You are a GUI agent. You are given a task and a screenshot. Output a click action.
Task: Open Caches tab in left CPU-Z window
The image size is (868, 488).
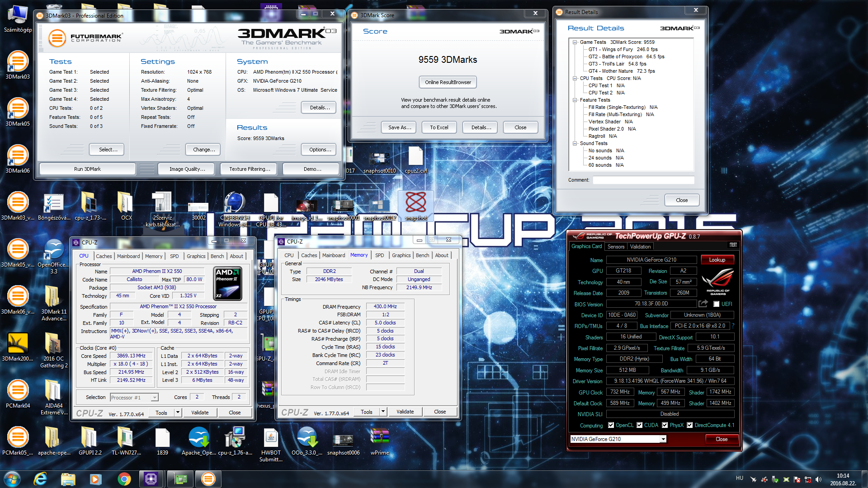[104, 256]
